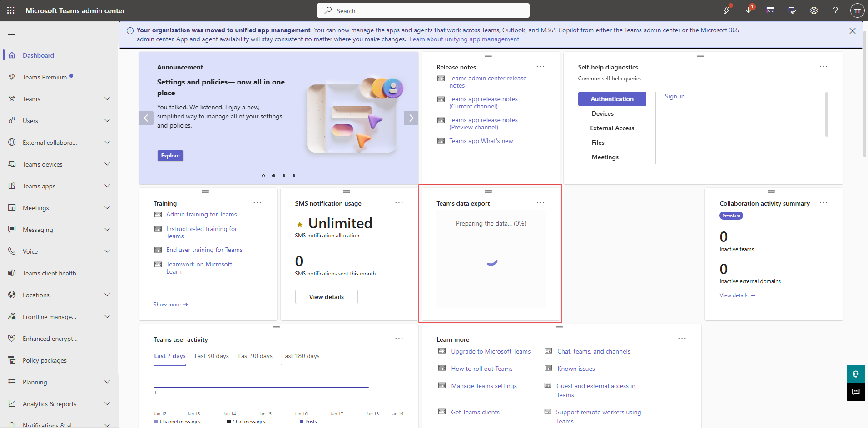Open Teams client health in sidebar

coord(49,273)
